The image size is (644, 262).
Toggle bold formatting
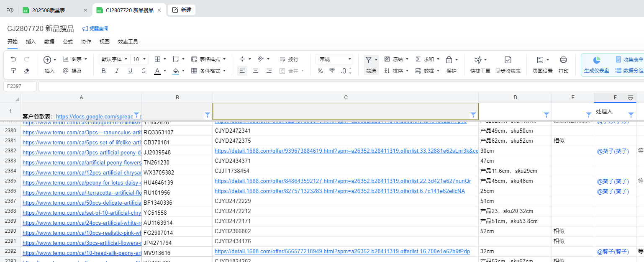coord(103,71)
